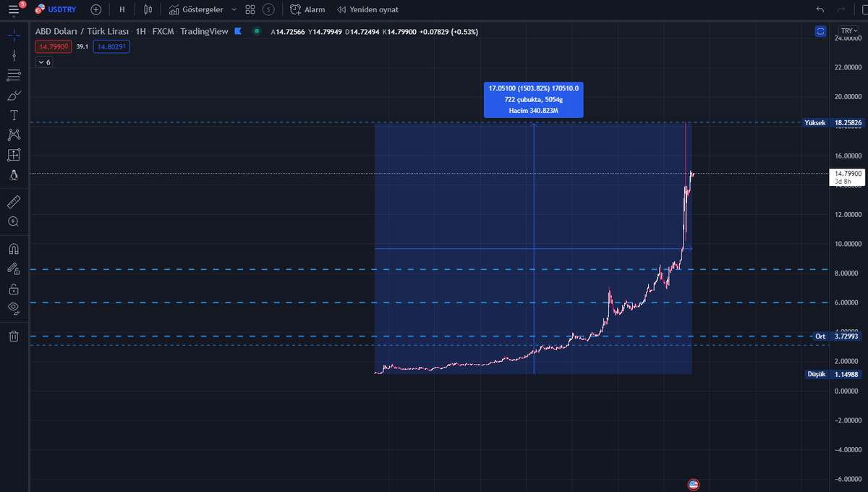The width and height of the screenshot is (868, 492).
Task: Open the Göstergeler indicators menu
Action: 196,9
